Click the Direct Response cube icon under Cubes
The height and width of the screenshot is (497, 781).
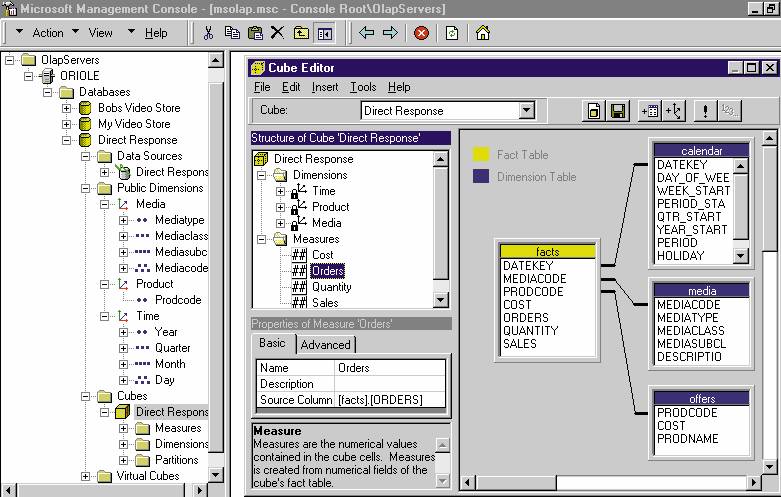[x=123, y=412]
